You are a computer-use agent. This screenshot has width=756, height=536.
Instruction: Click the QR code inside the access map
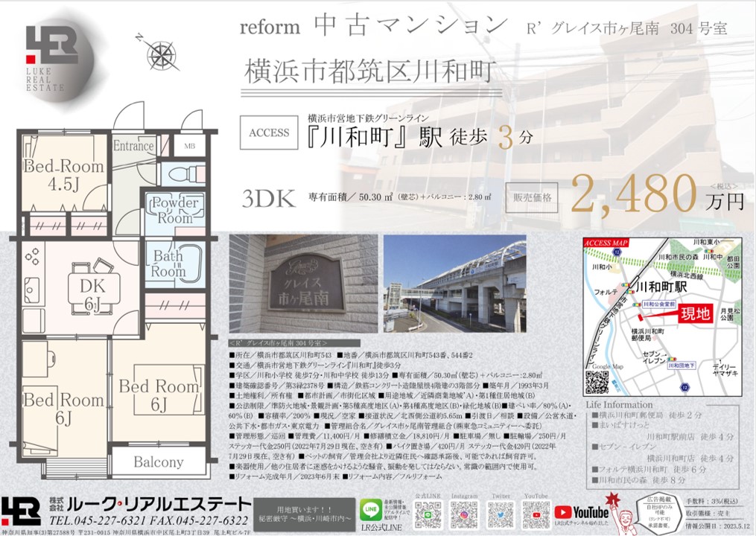(x=597, y=382)
